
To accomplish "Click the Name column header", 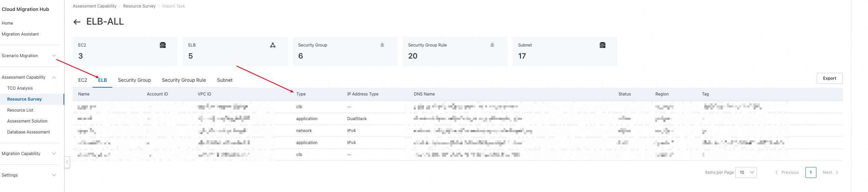I will pyautogui.click(x=84, y=94).
